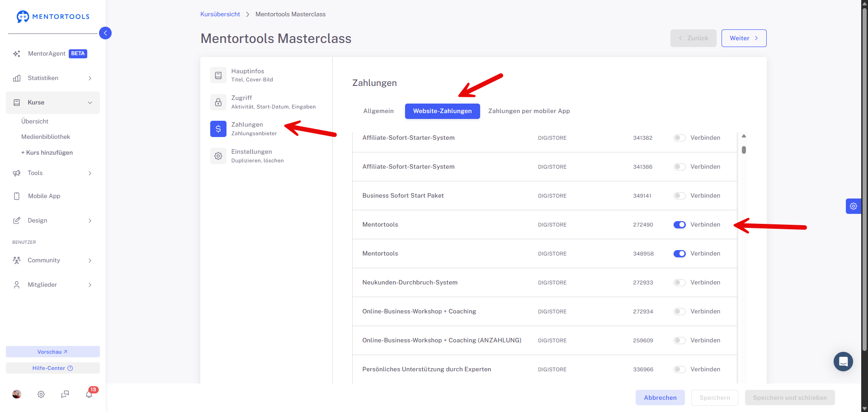Follow the Kursübersicht breadcrumb link
Viewport: 868px width, 412px height.
(220, 14)
